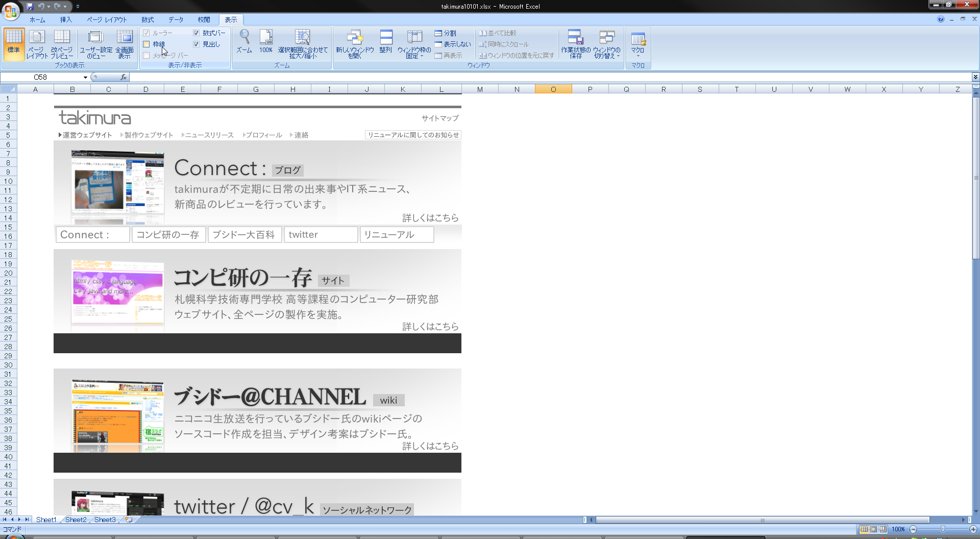Open the ページ レイアウト ribbon tab
Screen dimensions: 980x539
(107, 20)
